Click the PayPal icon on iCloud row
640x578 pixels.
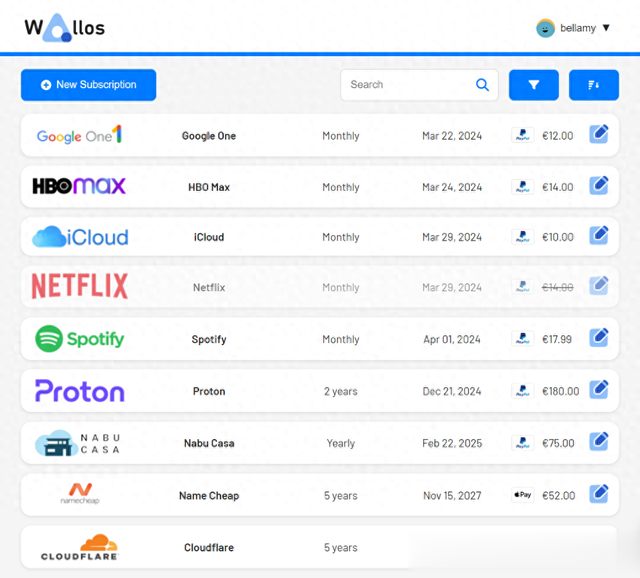(x=523, y=236)
